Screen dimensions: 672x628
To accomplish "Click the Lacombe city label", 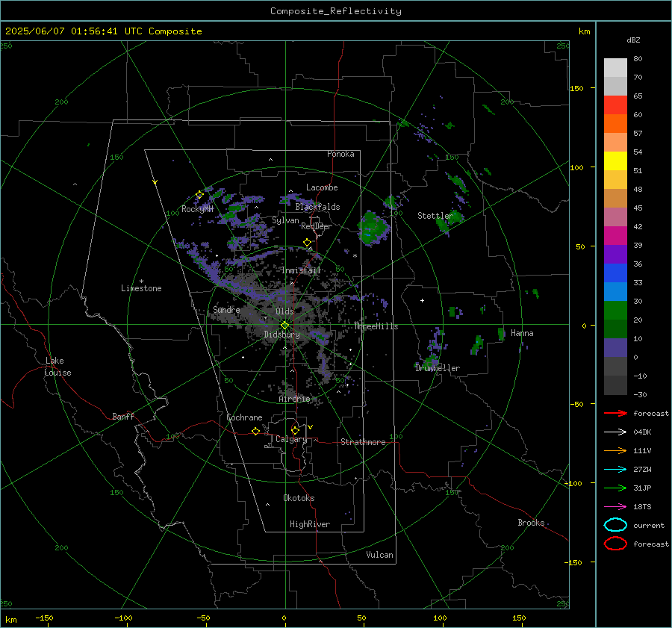I will [322, 187].
